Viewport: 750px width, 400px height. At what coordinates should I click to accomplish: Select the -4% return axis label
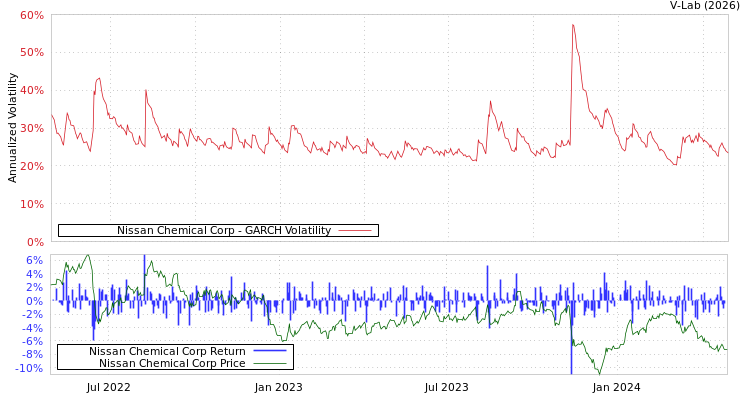coord(33,328)
